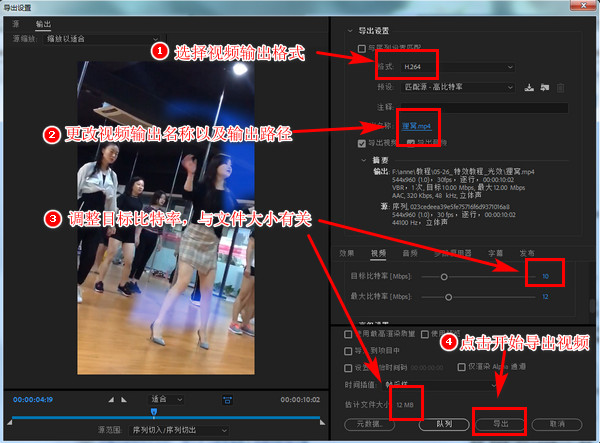Screen dimensions: 600x443
Task: Enable 设置开始时间码 checkbox
Action: coord(348,368)
